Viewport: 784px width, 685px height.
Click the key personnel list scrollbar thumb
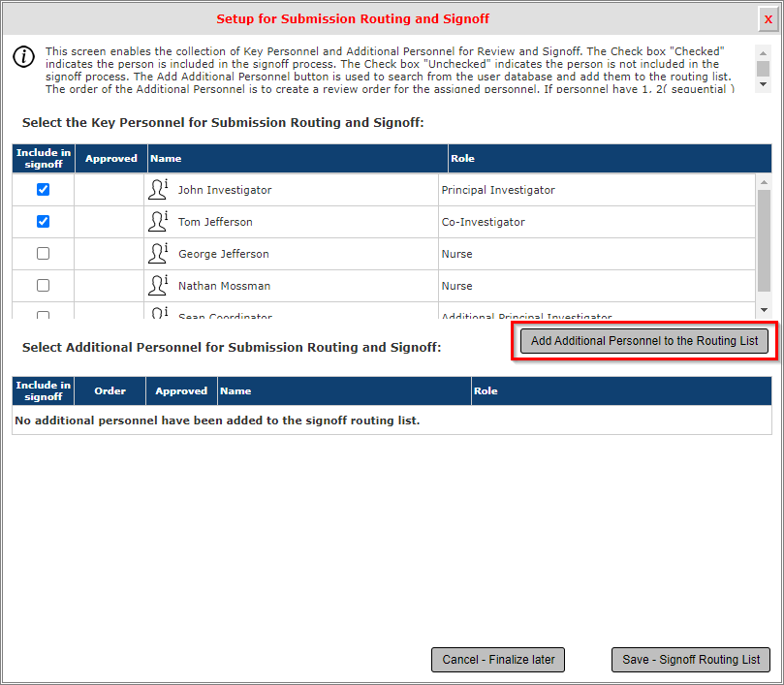tap(764, 241)
